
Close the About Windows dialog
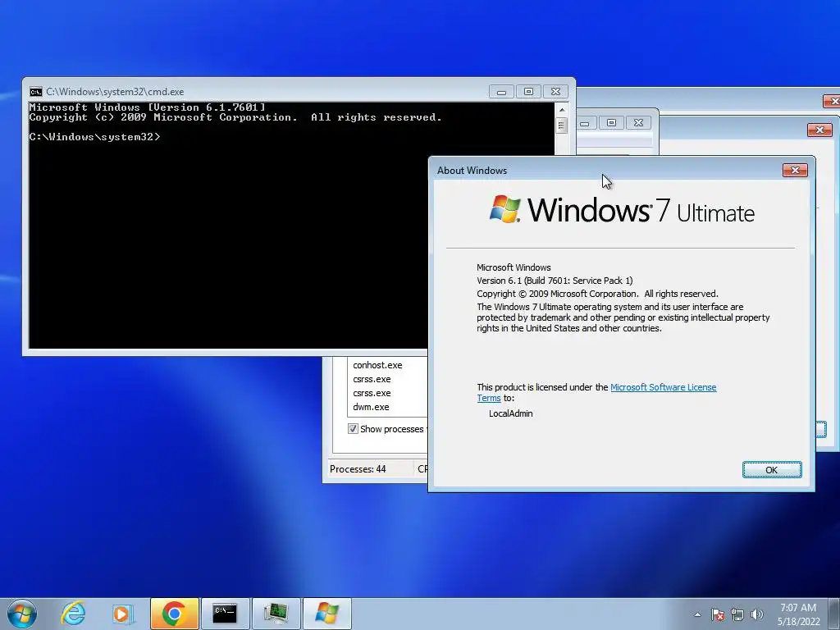[795, 171]
